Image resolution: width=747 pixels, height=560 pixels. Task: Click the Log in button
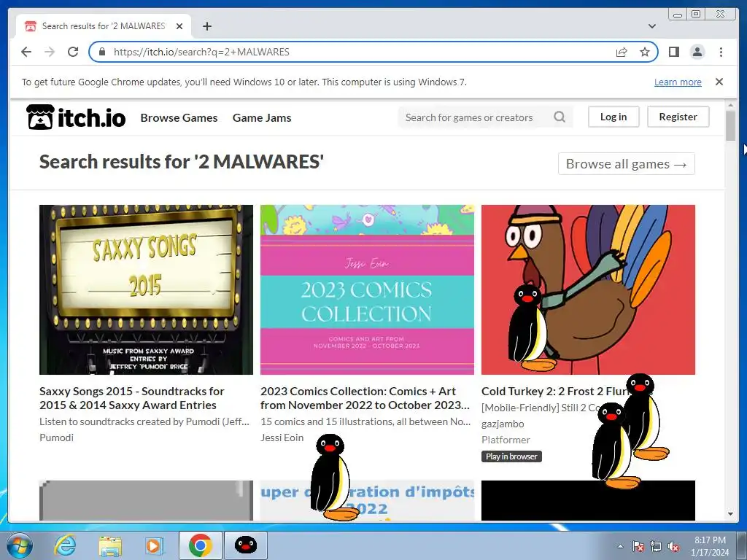point(614,117)
